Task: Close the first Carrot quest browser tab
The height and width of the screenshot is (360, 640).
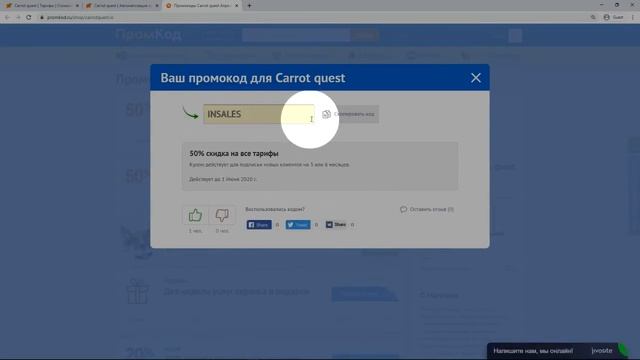Action: [x=77, y=6]
